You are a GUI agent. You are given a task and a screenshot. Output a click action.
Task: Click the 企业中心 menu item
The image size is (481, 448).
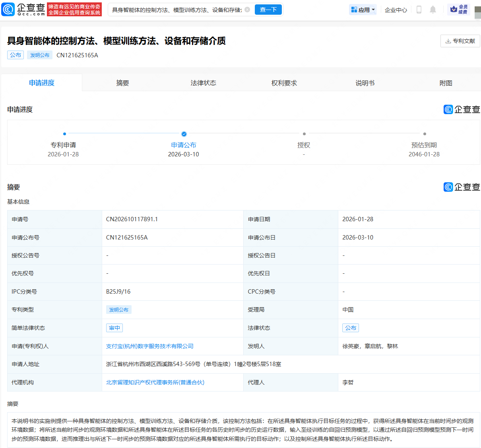396,10
